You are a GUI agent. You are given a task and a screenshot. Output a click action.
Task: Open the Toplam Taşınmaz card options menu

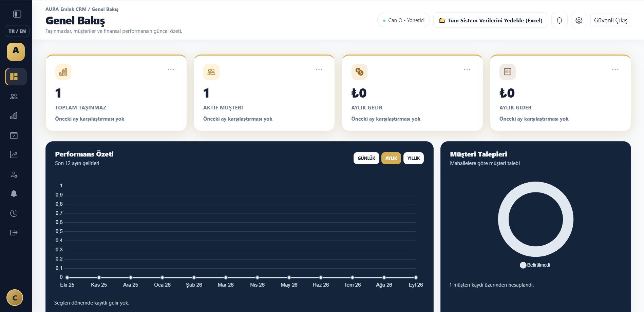click(171, 69)
